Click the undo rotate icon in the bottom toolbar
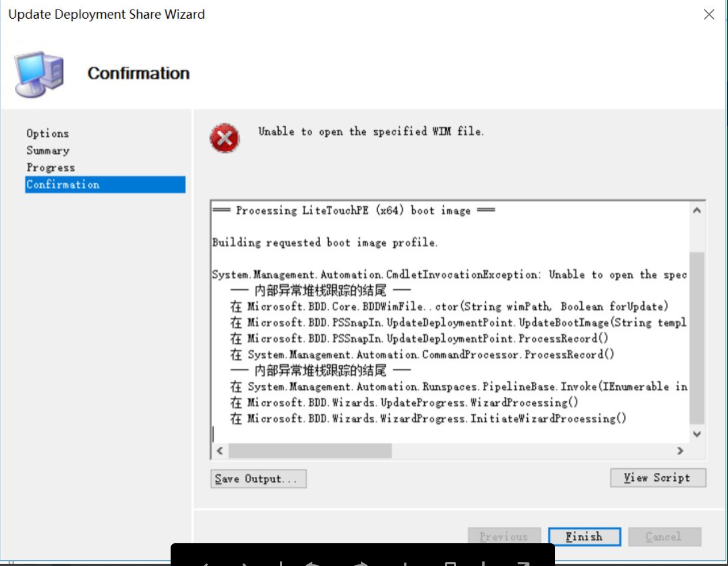728x566 pixels. (313, 563)
